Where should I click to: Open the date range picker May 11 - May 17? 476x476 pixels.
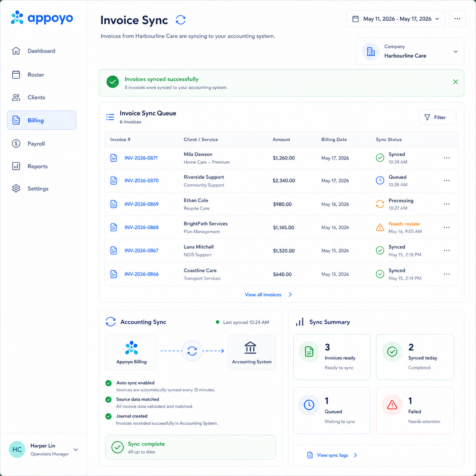(396, 19)
